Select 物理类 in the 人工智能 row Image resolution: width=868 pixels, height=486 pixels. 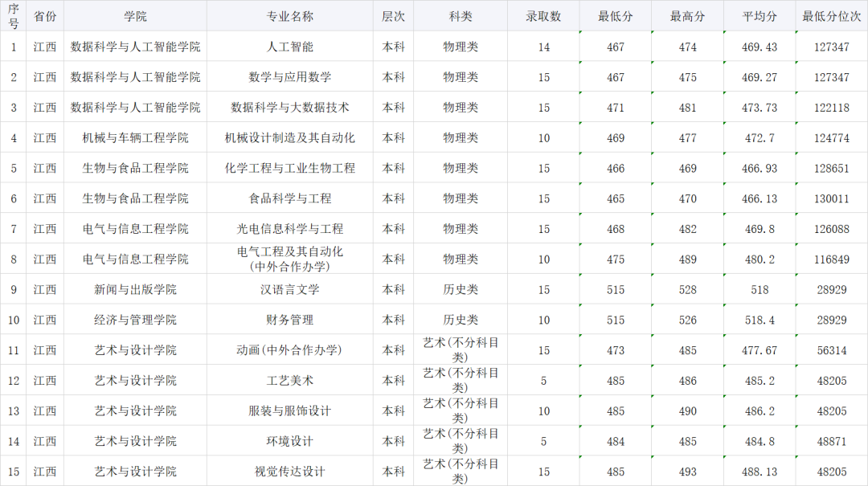point(460,47)
